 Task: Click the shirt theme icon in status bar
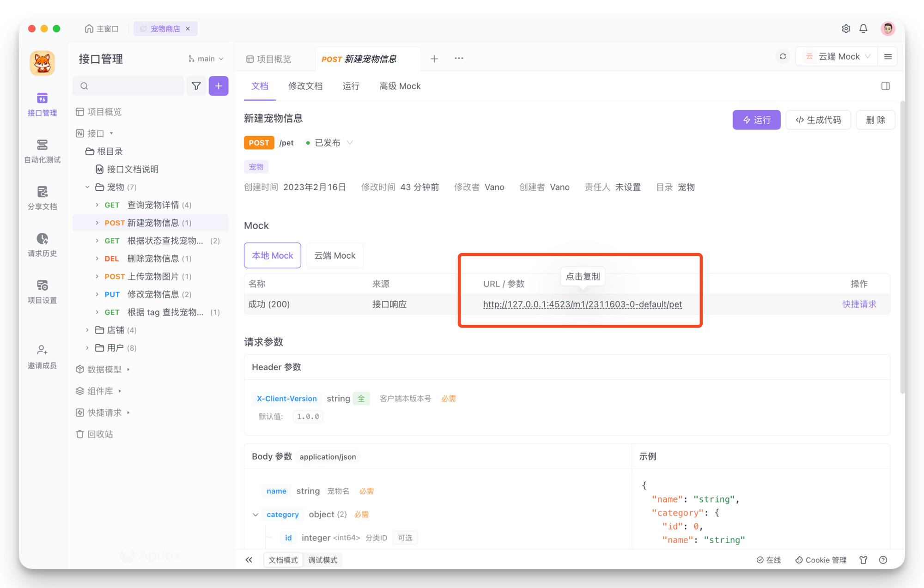(863, 560)
